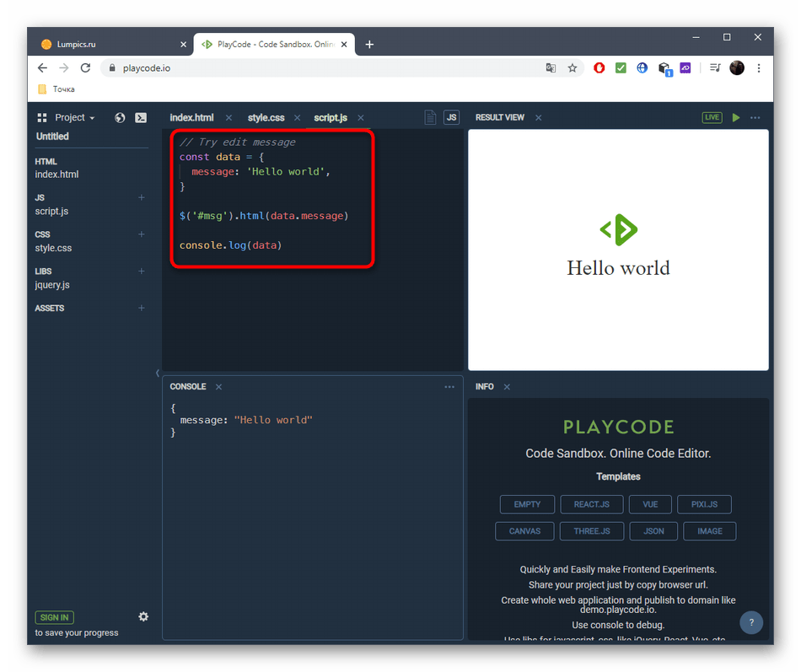
Task: Switch to the style.css editor tab
Action: tap(266, 118)
